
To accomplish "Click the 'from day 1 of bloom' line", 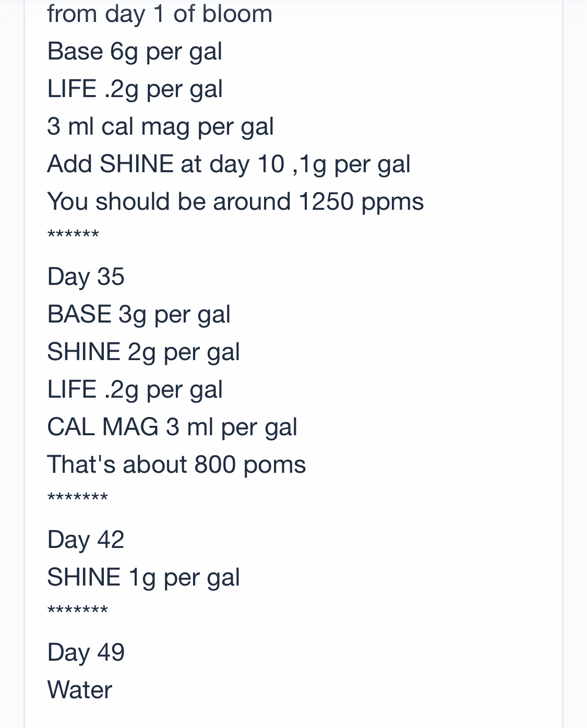I will coord(159,14).
